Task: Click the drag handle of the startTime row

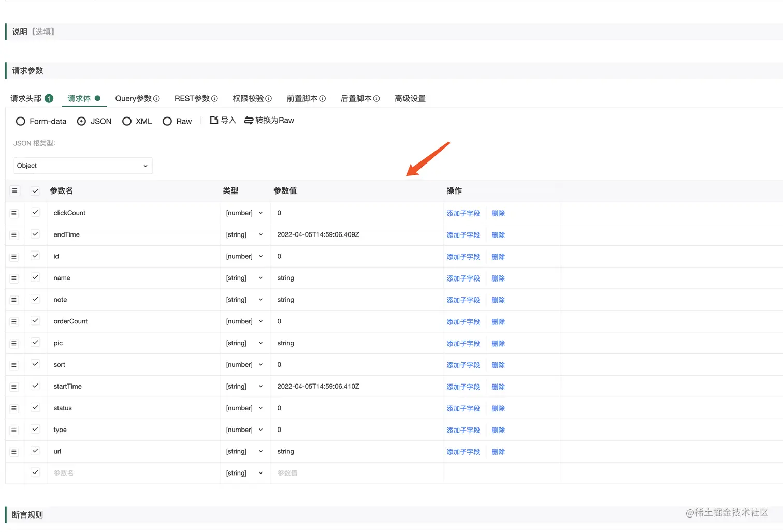Action: (x=14, y=387)
